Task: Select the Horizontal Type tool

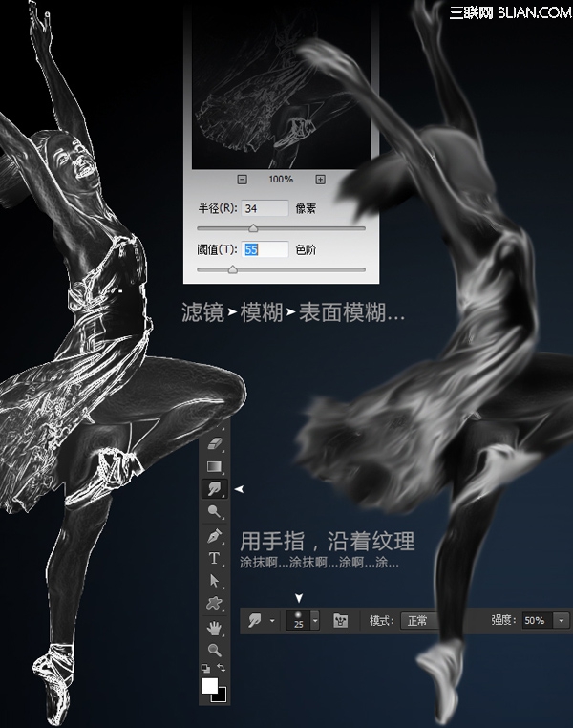Action: 214,559
